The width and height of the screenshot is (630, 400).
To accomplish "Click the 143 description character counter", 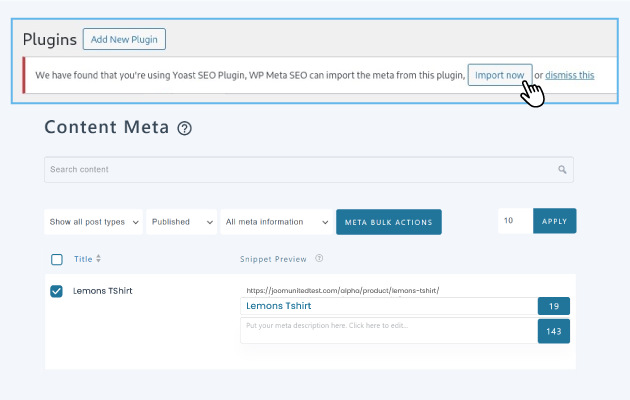I will tap(553, 331).
